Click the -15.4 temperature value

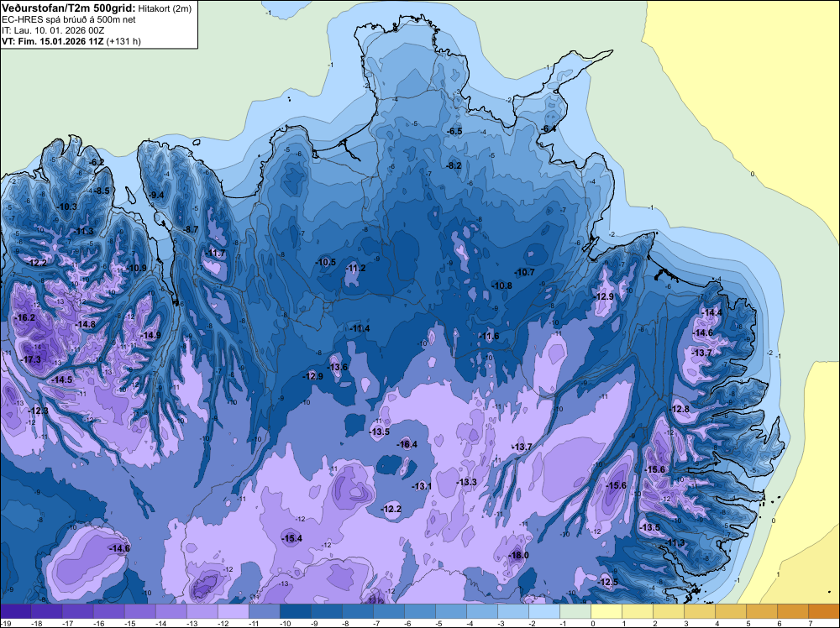[x=292, y=539]
